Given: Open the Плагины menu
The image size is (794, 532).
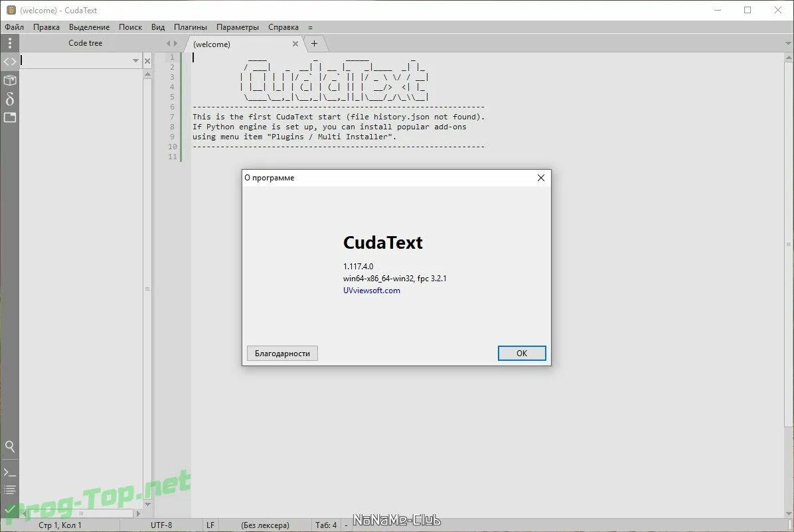Looking at the screenshot, I should 191,27.
